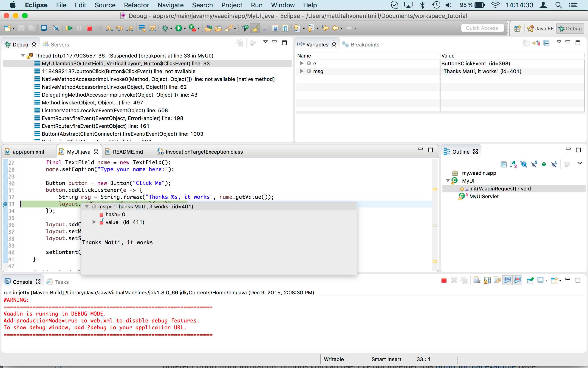This screenshot has height=368, width=588.
Task: Click the Last Edit Location arrow icon
Action: [x=325, y=28]
